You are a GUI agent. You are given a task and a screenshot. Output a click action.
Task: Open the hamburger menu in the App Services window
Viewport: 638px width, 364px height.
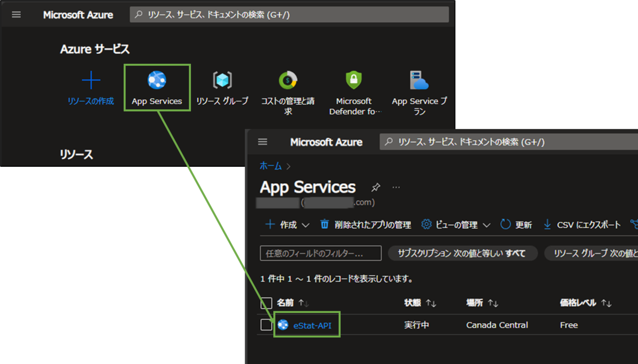pyautogui.click(x=263, y=142)
